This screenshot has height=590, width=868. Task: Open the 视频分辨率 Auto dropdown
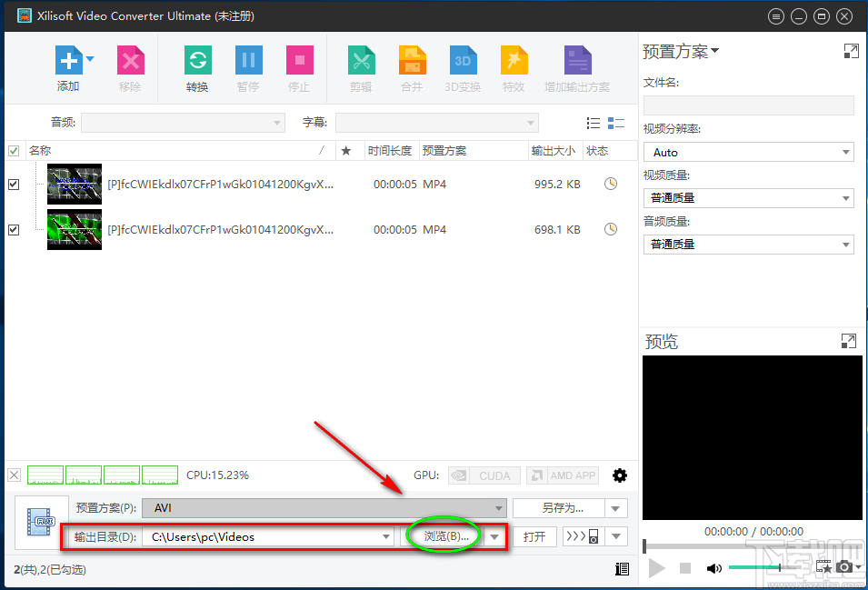[x=748, y=152]
